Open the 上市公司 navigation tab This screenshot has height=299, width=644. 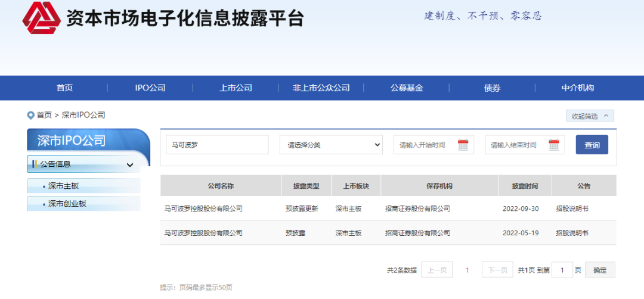point(236,88)
